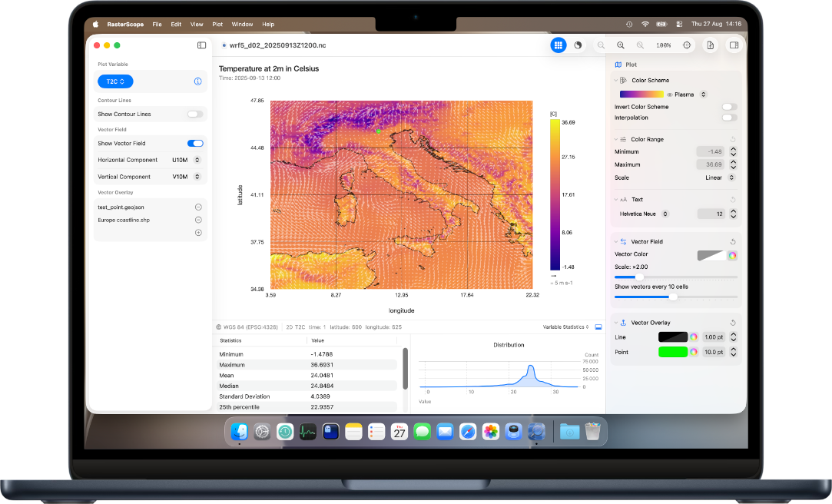Click the zoom in magnifier icon
Image resolution: width=832 pixels, height=504 pixels.
click(620, 45)
